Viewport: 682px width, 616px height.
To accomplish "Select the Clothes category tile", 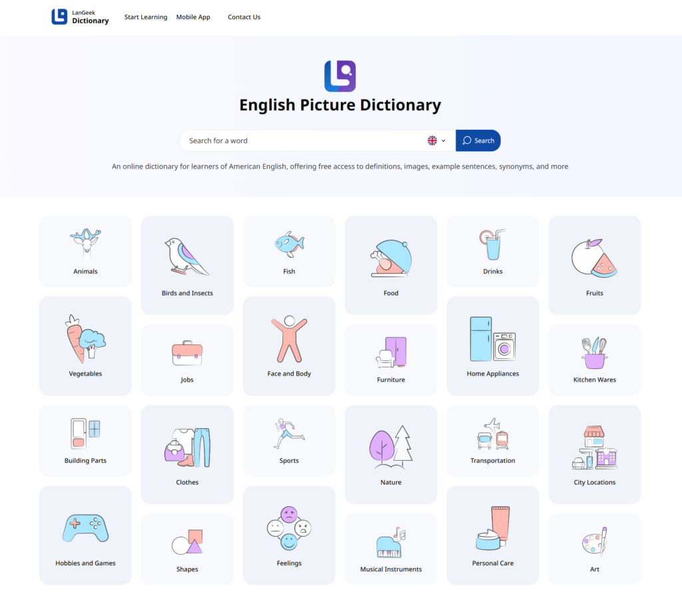I will 186,454.
